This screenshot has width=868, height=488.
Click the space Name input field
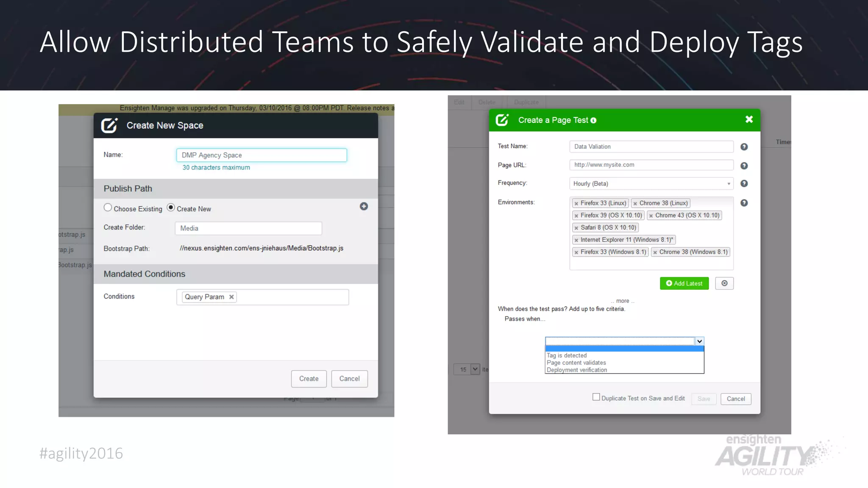click(x=262, y=155)
